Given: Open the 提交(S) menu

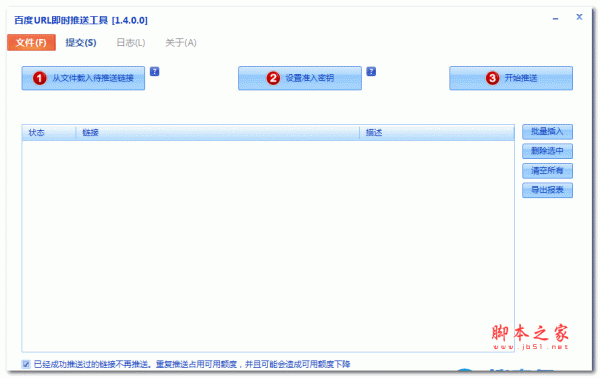Looking at the screenshot, I should coord(81,42).
